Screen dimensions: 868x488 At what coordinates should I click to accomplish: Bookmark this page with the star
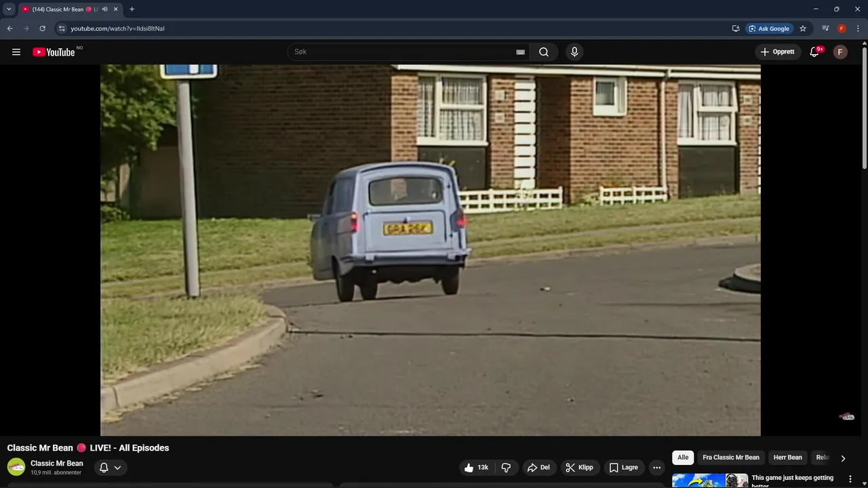pyautogui.click(x=803, y=28)
